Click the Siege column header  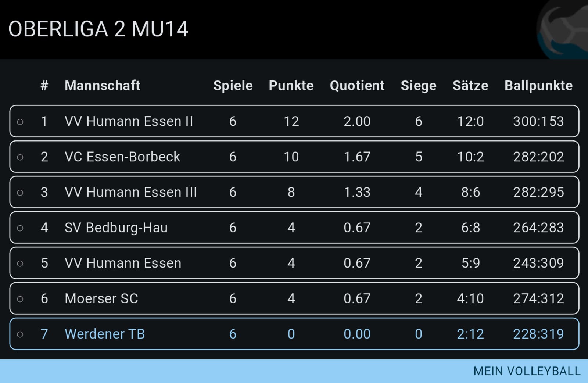418,86
